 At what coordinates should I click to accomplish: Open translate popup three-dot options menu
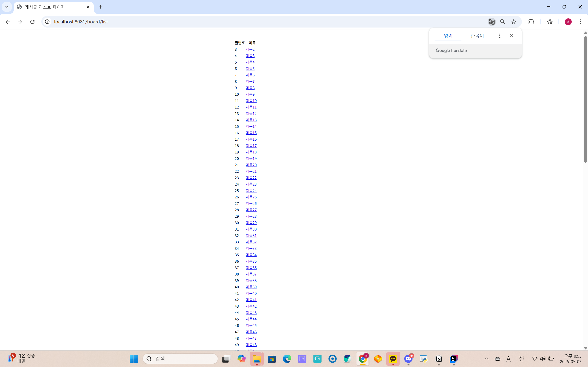pyautogui.click(x=500, y=36)
